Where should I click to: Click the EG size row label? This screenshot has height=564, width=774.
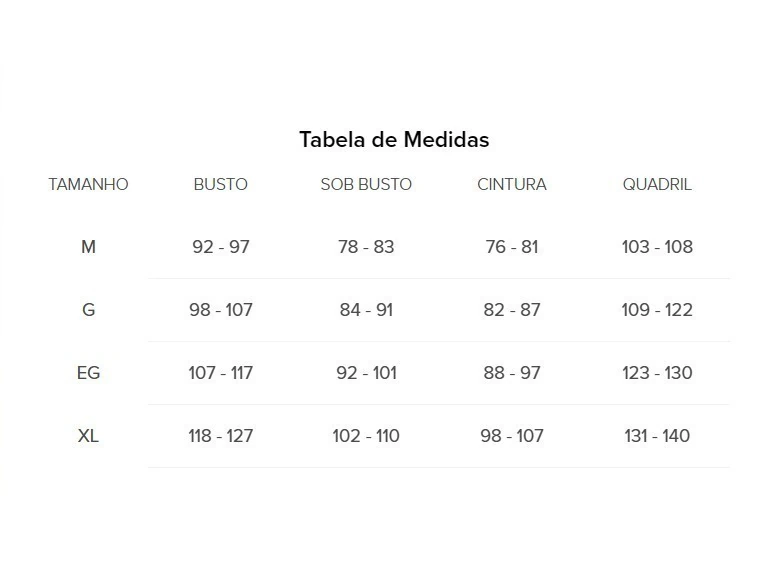[88, 373]
